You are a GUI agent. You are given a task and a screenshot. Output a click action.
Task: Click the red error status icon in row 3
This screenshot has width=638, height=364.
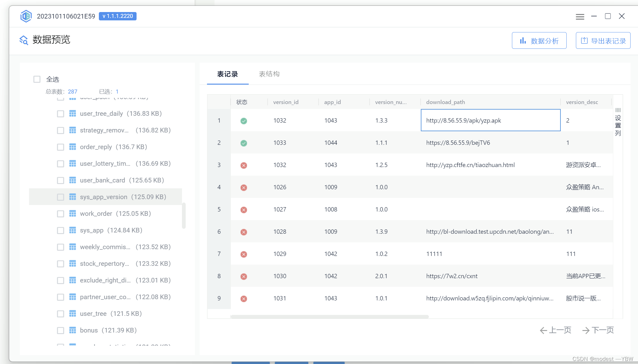click(243, 165)
